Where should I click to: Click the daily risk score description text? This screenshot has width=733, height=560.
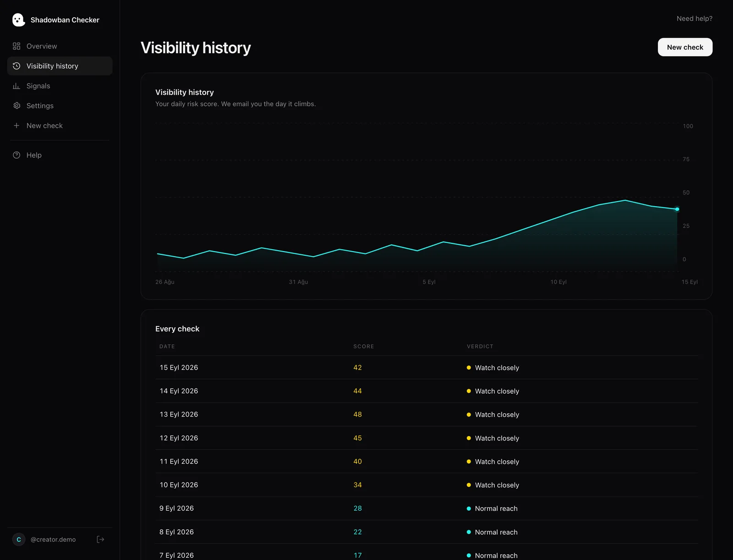pos(235,104)
